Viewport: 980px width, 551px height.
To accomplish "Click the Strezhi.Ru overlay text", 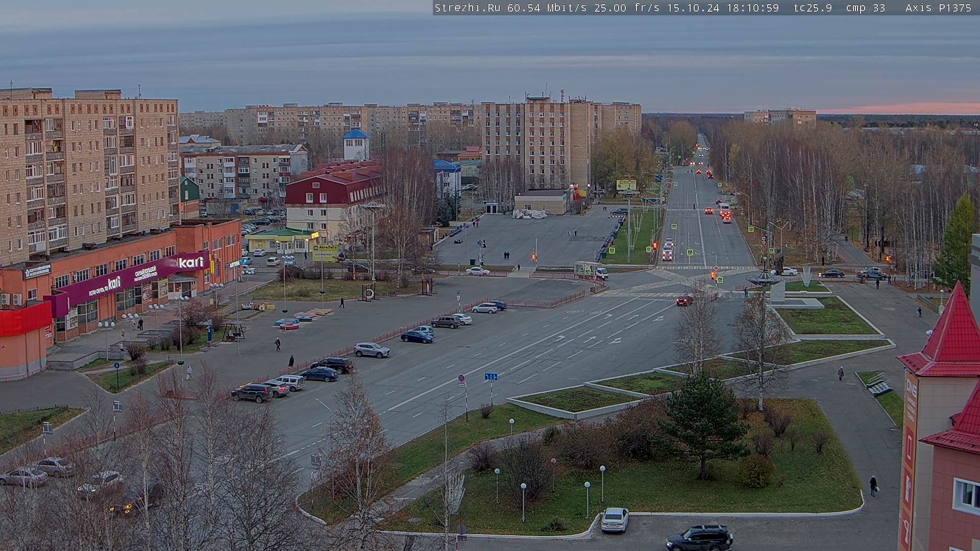I will [467, 8].
